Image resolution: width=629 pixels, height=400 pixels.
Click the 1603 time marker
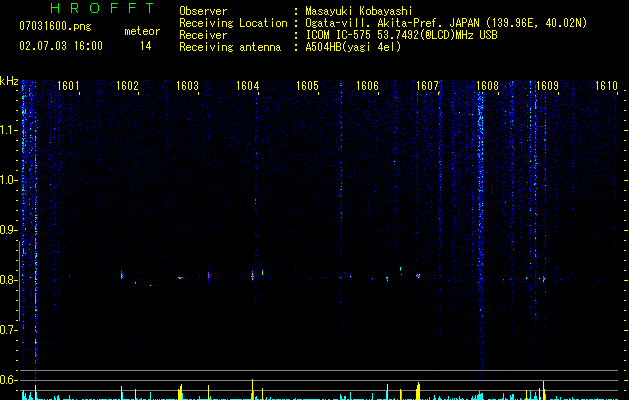pyautogui.click(x=187, y=86)
